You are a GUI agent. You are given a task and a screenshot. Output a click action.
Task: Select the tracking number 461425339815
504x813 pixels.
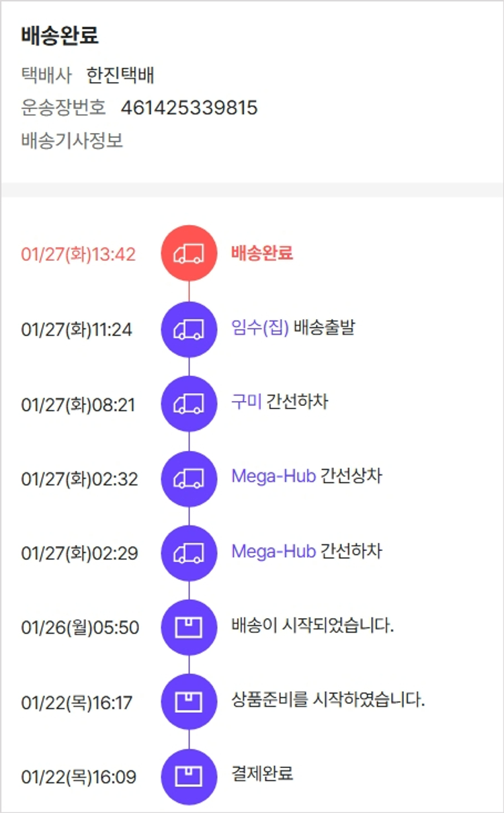click(189, 108)
